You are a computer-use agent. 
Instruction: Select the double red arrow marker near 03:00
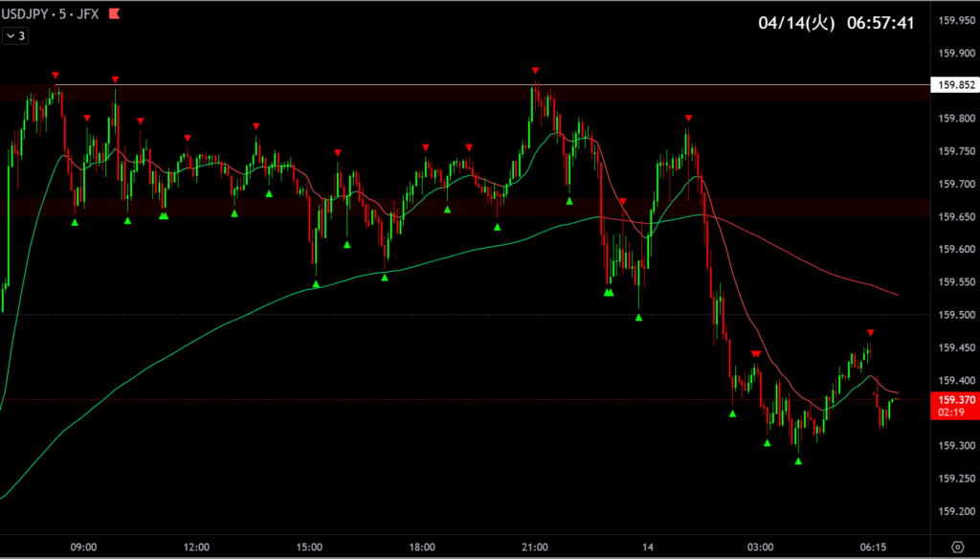pyautogui.click(x=756, y=354)
